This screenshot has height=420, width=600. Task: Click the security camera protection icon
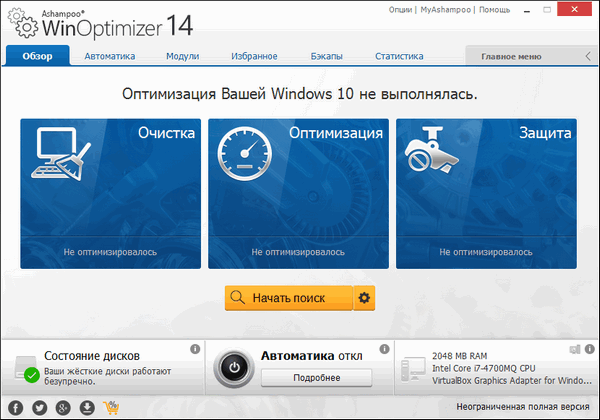coord(432,150)
